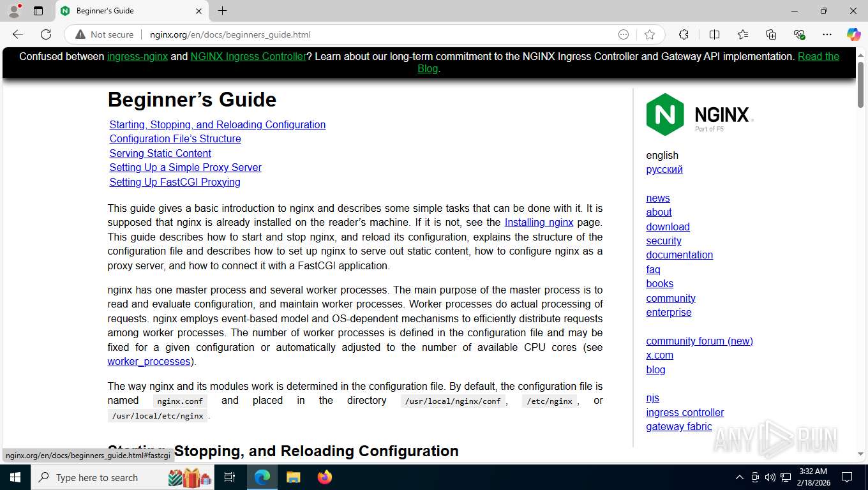This screenshot has height=490, width=868.
Task: Open the Split screen icon
Action: pos(714,34)
